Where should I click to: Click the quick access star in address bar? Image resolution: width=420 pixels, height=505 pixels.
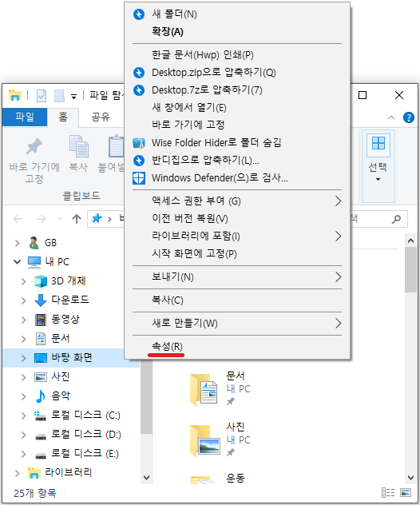tap(97, 219)
